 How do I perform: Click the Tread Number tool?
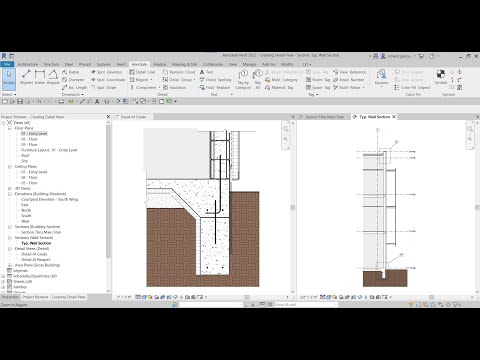pos(349,80)
